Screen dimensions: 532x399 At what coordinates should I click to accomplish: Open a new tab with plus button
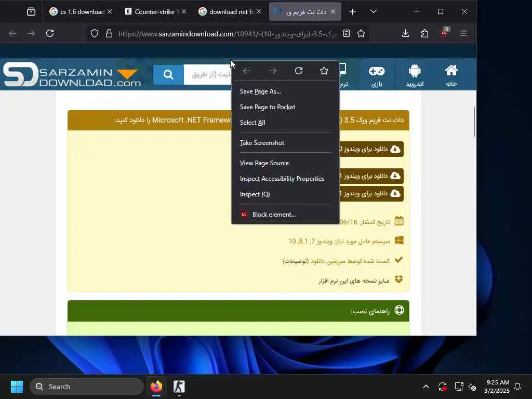(x=353, y=12)
